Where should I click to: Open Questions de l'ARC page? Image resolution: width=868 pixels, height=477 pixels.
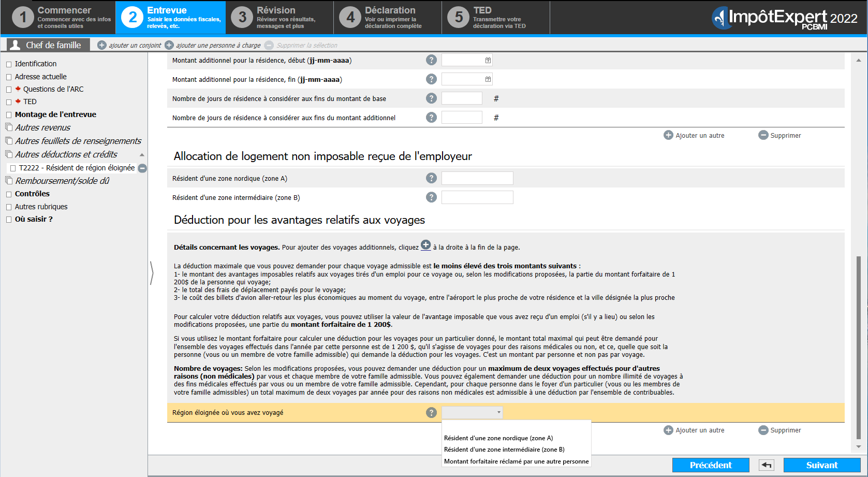(x=53, y=89)
